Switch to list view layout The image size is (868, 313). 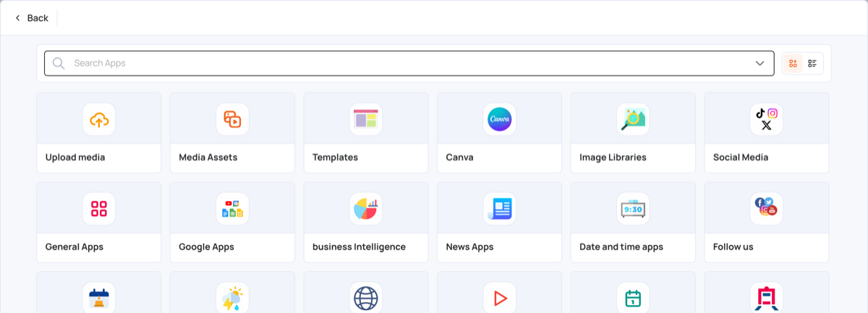(x=812, y=64)
